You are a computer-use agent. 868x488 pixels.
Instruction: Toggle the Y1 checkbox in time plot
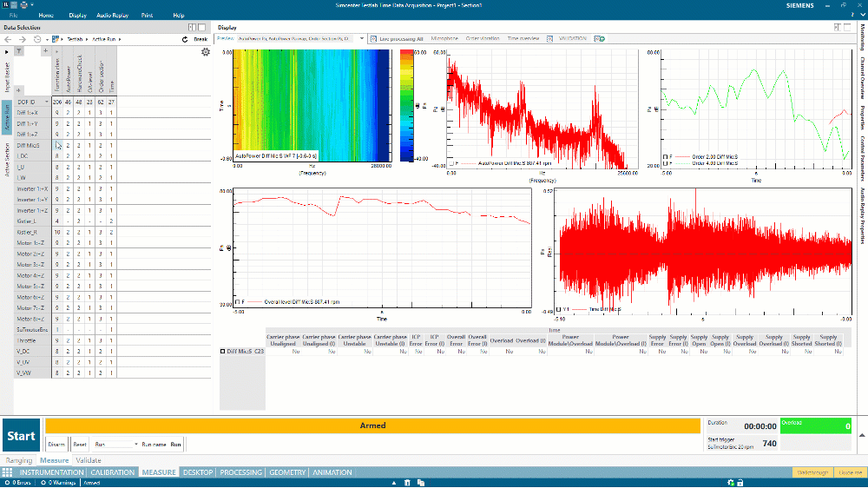[x=556, y=308]
